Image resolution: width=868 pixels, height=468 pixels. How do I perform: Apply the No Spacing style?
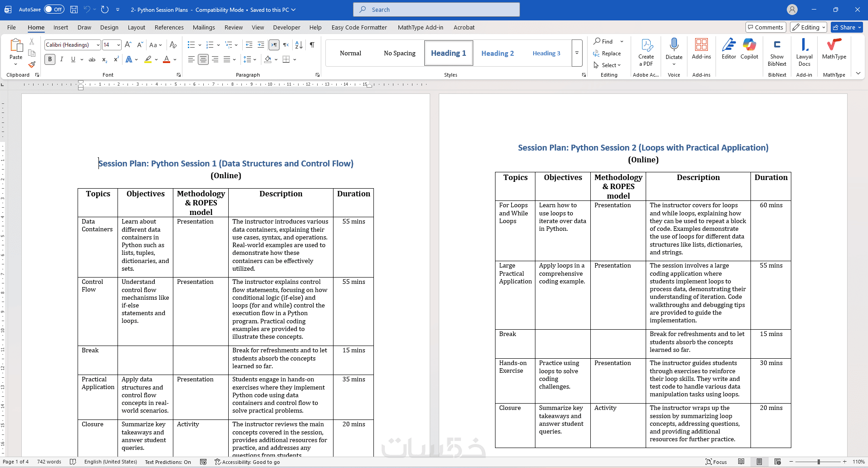(400, 53)
